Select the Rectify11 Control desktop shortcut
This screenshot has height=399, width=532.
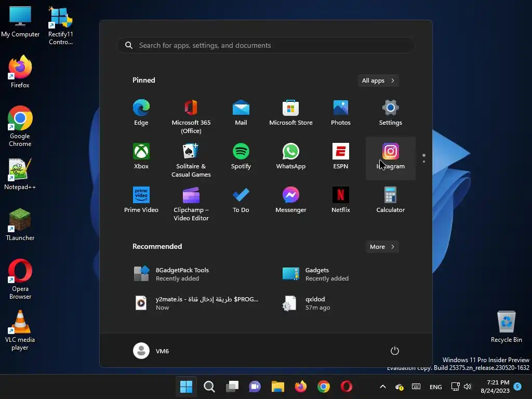pos(60,26)
